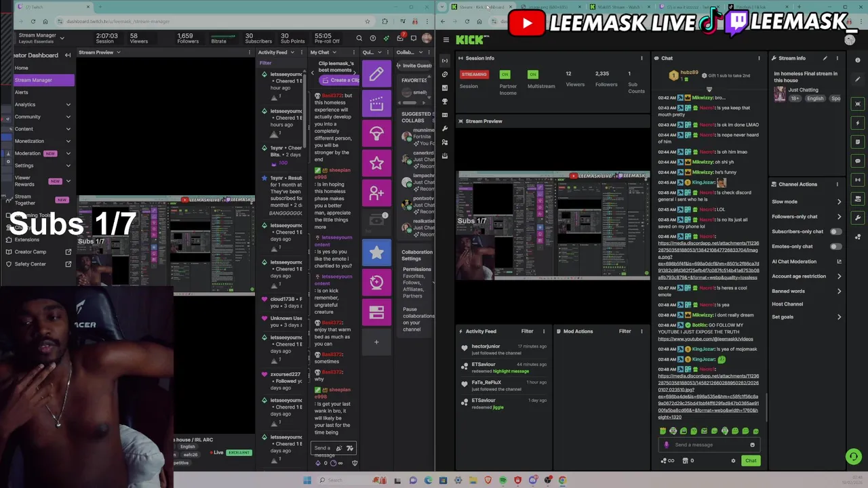Click Filter in Kick Activity Feed

[527, 331]
